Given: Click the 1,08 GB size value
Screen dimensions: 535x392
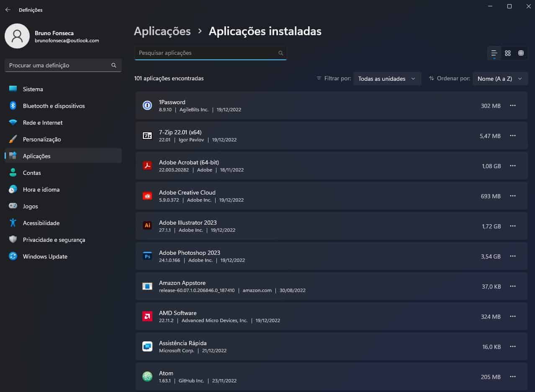Looking at the screenshot, I should [491, 166].
